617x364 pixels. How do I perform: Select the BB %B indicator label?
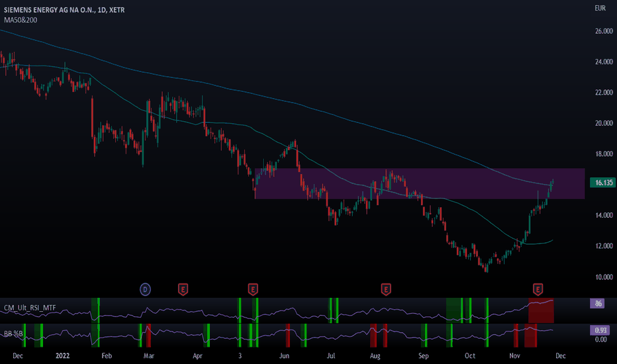coord(13,334)
